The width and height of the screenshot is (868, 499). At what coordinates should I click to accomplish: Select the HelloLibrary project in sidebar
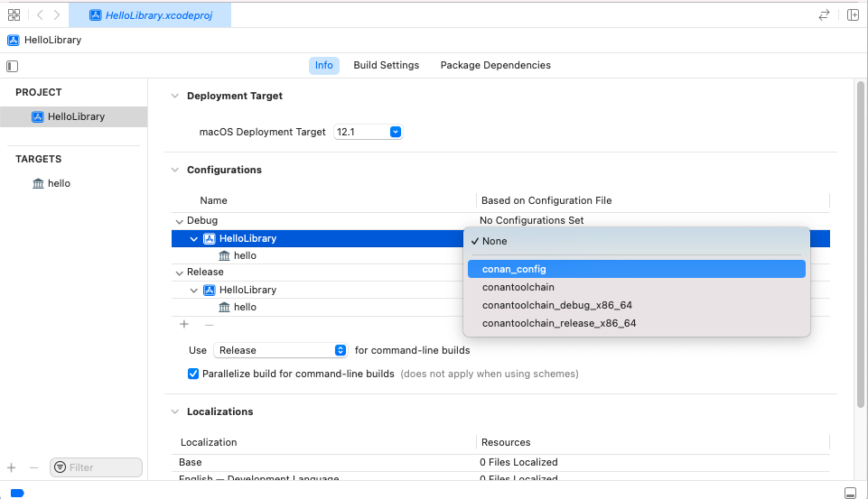tap(74, 116)
